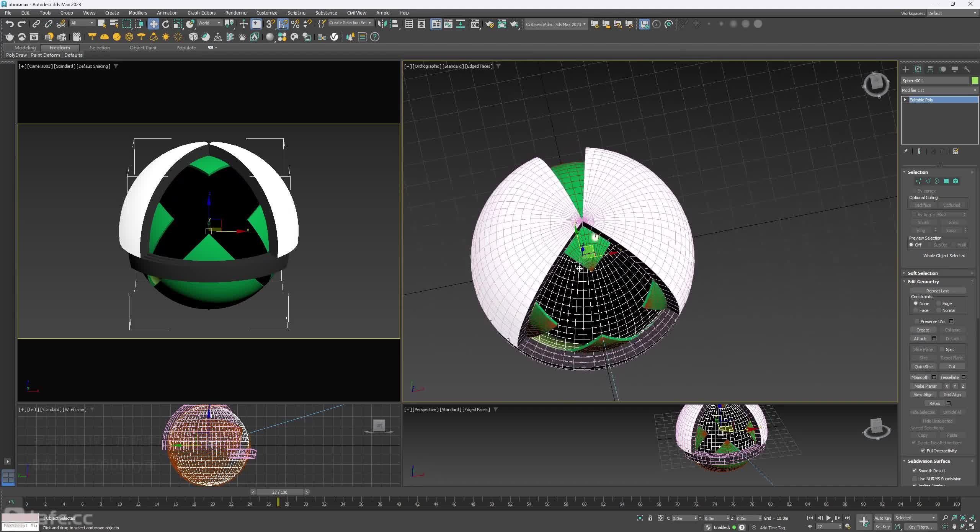Screen dimensions: 980x532
Task: Click the teapot primitive icon
Action: [x=10, y=37]
